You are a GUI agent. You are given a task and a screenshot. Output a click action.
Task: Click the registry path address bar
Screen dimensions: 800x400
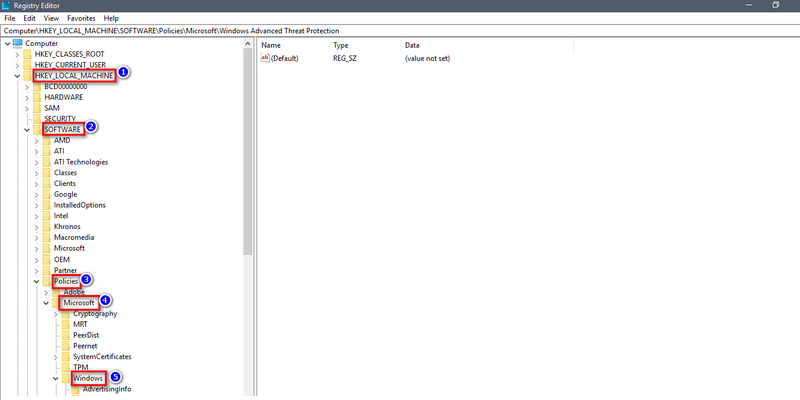point(400,31)
